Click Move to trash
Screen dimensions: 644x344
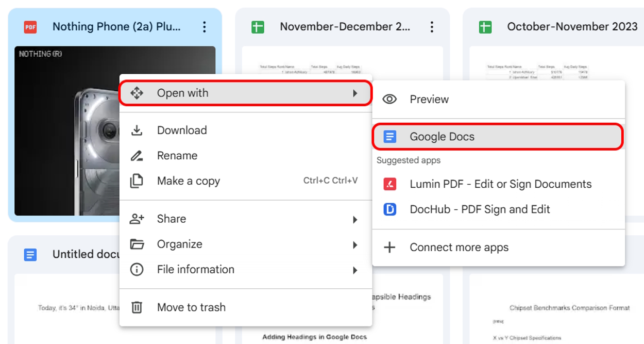click(191, 307)
